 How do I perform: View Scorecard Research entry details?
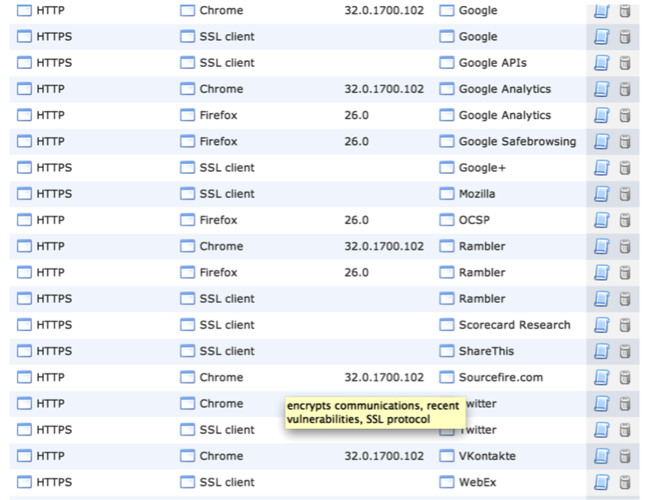[602, 325]
